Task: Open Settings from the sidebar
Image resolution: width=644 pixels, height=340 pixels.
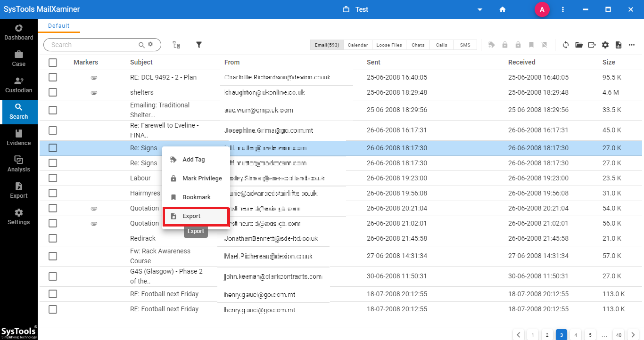Action: pyautogui.click(x=19, y=217)
